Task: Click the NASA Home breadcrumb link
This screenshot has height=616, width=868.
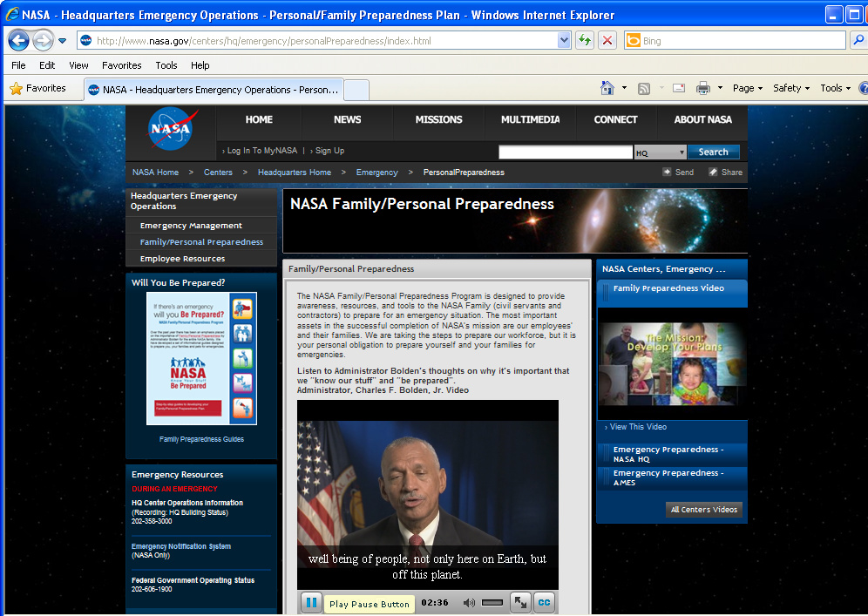Action: click(155, 173)
